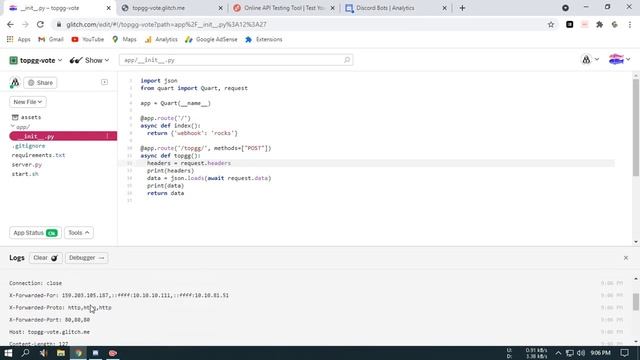
Task: Click the editor vertical scrollbar
Action: click(x=636, y=127)
